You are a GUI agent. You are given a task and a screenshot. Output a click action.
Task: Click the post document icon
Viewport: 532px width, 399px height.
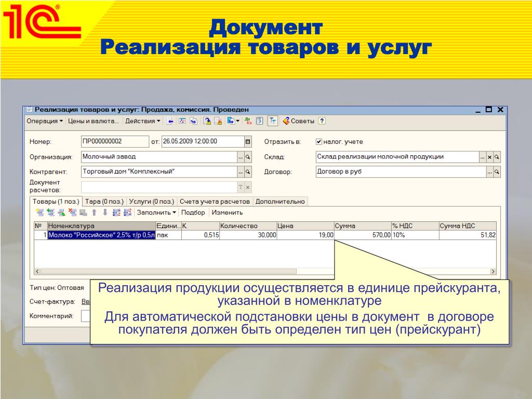tap(207, 121)
